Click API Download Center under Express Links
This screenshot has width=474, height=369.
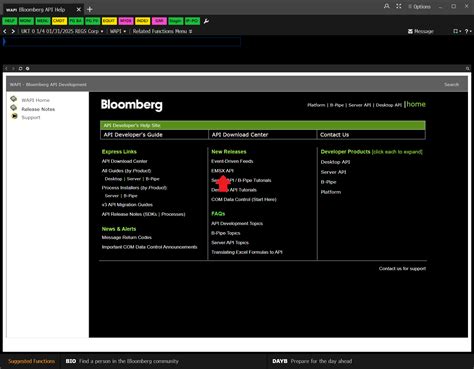tap(124, 161)
